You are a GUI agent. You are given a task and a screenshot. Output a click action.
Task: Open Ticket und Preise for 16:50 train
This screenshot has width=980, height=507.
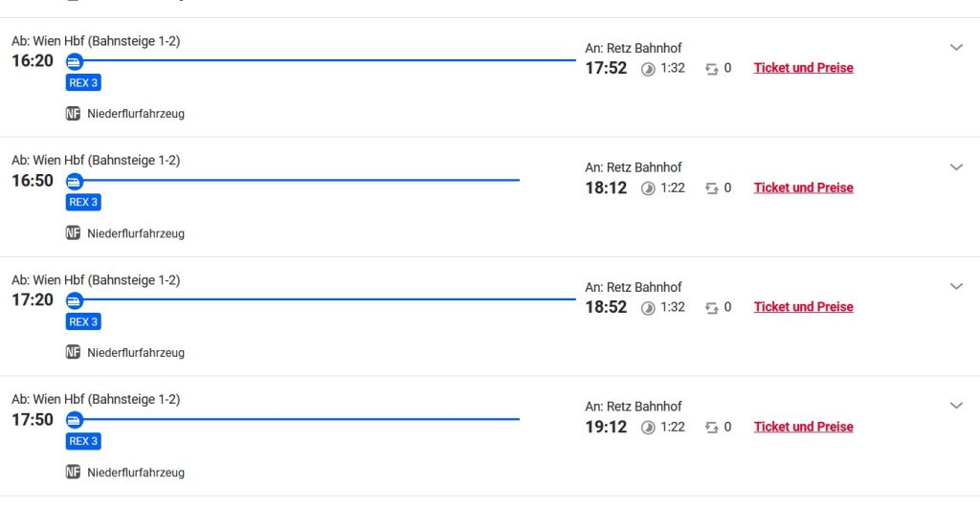(x=803, y=187)
